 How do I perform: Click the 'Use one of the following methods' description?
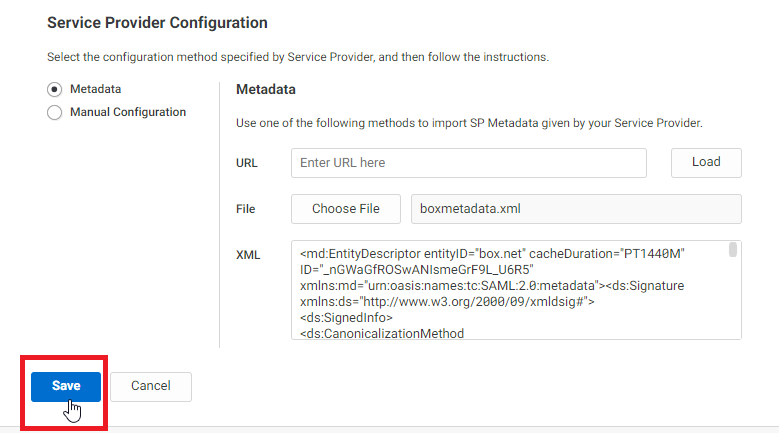[469, 123]
